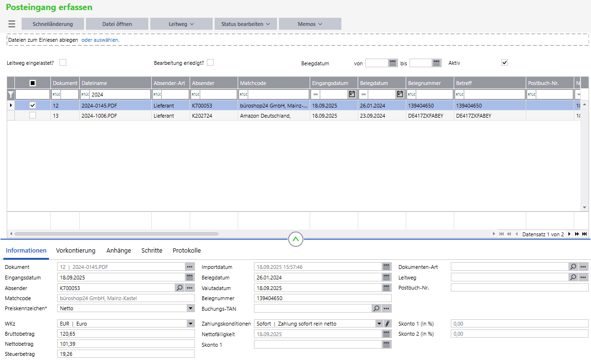The image size is (591, 364).
Task: Click edit pencil beside Zahlungskonditionen
Action: 387,324
